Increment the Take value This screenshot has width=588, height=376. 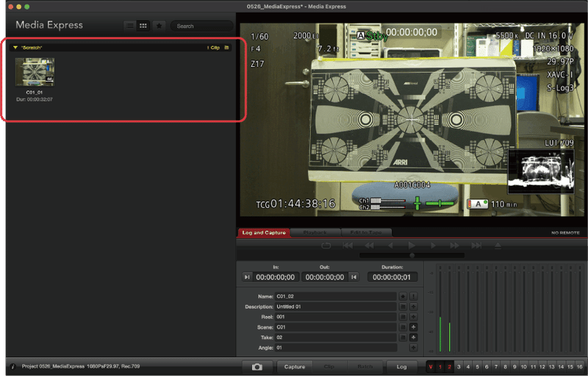click(413, 337)
